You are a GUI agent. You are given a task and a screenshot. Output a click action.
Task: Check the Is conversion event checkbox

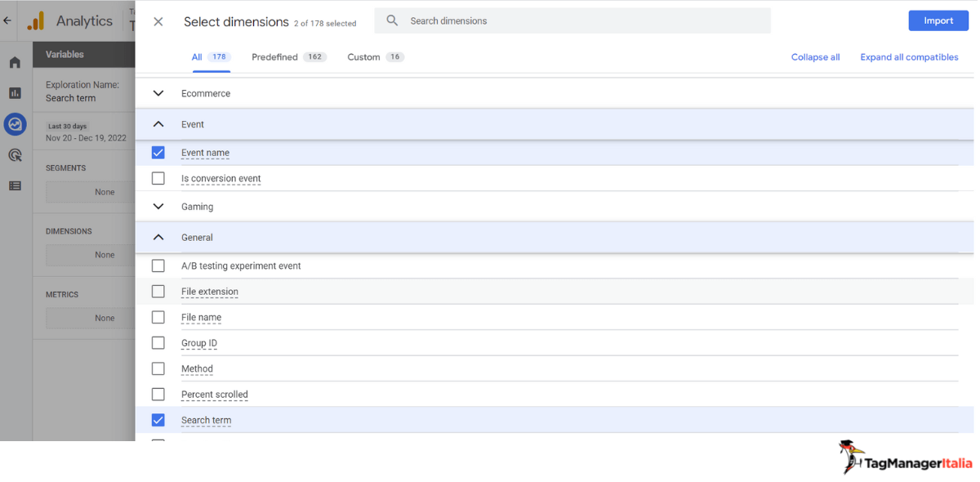(x=158, y=178)
